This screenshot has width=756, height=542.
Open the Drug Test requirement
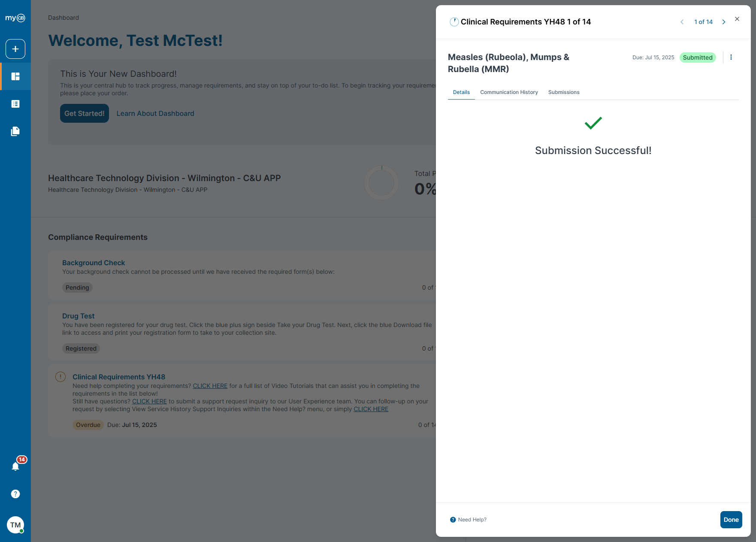click(78, 316)
